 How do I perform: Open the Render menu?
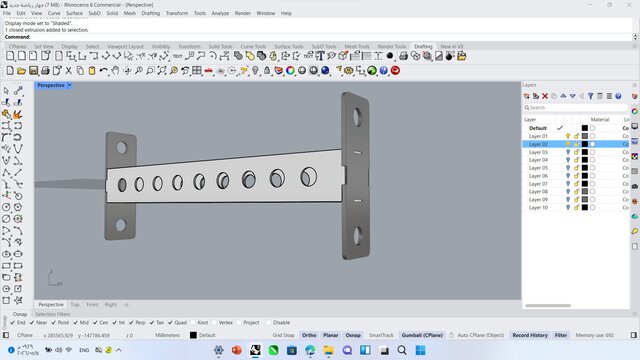[242, 13]
